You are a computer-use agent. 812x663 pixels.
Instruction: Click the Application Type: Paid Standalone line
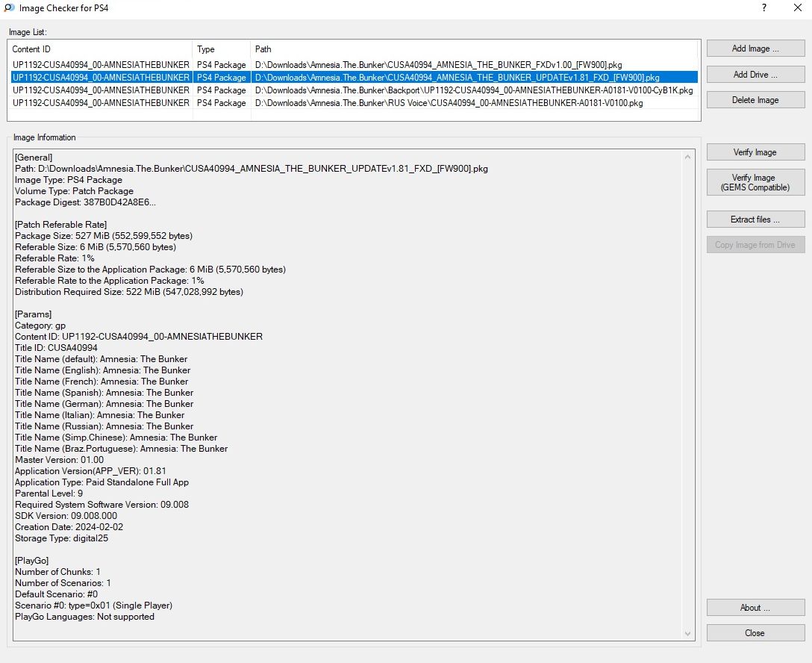102,482
